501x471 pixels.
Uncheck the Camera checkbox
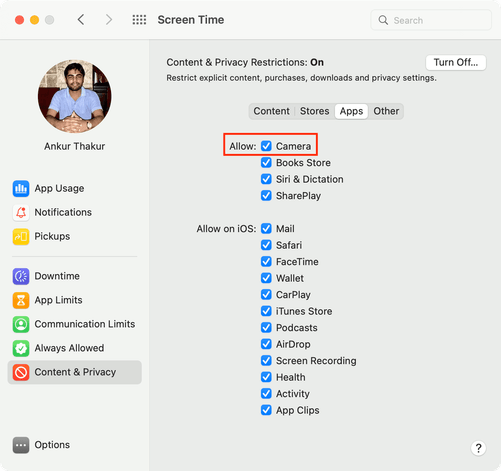266,146
